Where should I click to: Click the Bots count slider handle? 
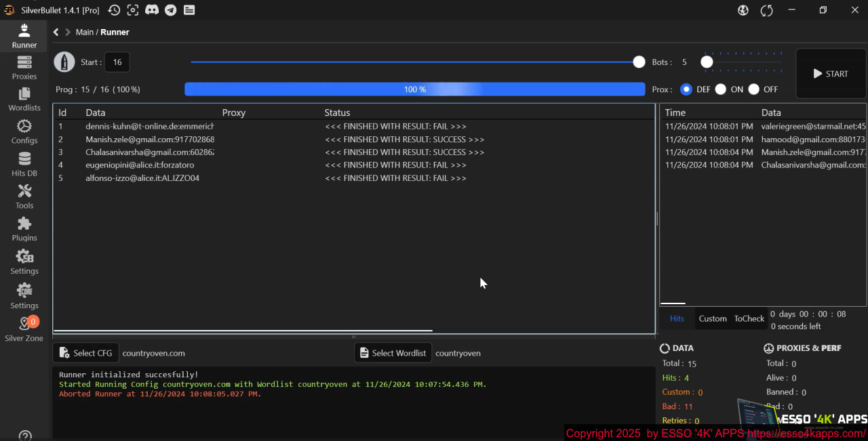(x=707, y=62)
